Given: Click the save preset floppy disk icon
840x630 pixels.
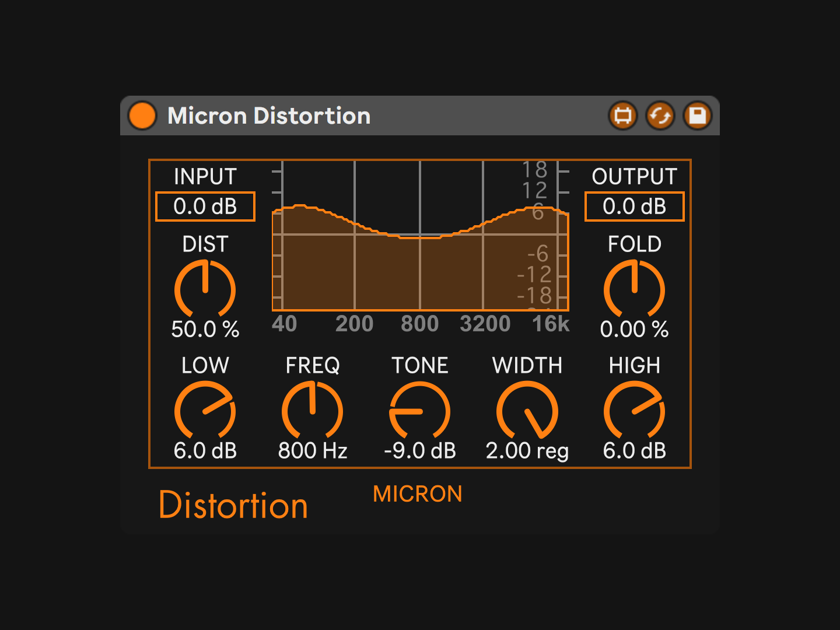Looking at the screenshot, I should pos(698,116).
